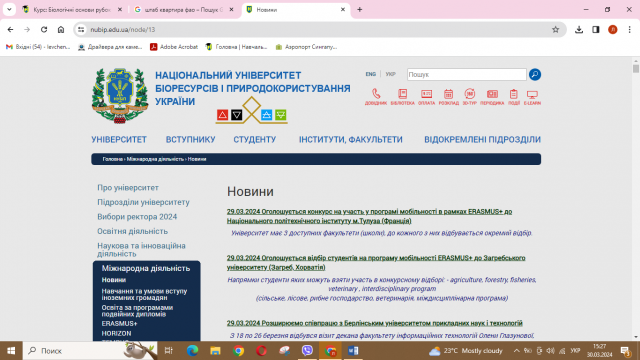
Task: Open the Берлінським університетом news article
Action: tap(375, 323)
